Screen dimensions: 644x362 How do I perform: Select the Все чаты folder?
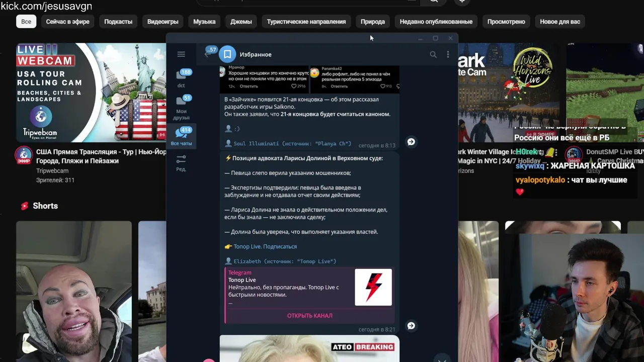(x=181, y=136)
